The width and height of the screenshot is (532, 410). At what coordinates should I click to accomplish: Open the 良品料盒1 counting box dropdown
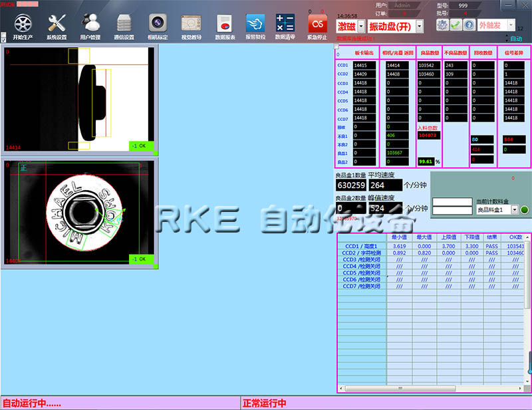(x=514, y=210)
